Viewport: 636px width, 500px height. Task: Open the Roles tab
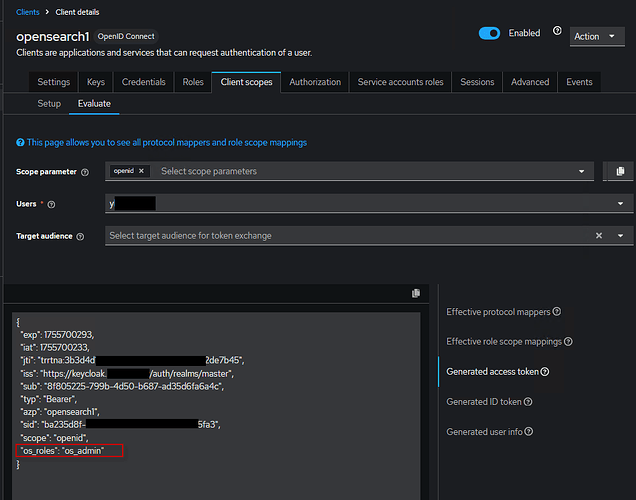pyautogui.click(x=193, y=82)
